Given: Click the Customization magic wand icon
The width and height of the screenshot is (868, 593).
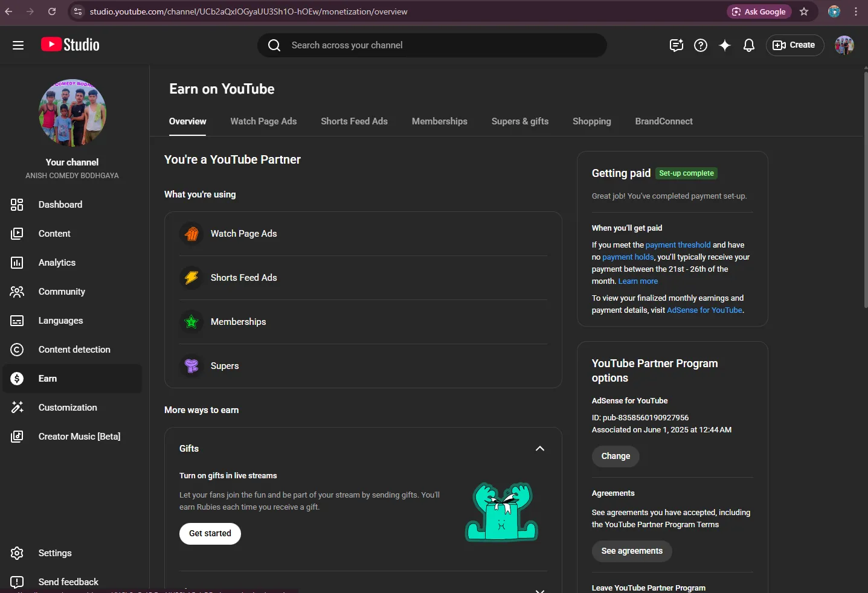Looking at the screenshot, I should pos(17,408).
